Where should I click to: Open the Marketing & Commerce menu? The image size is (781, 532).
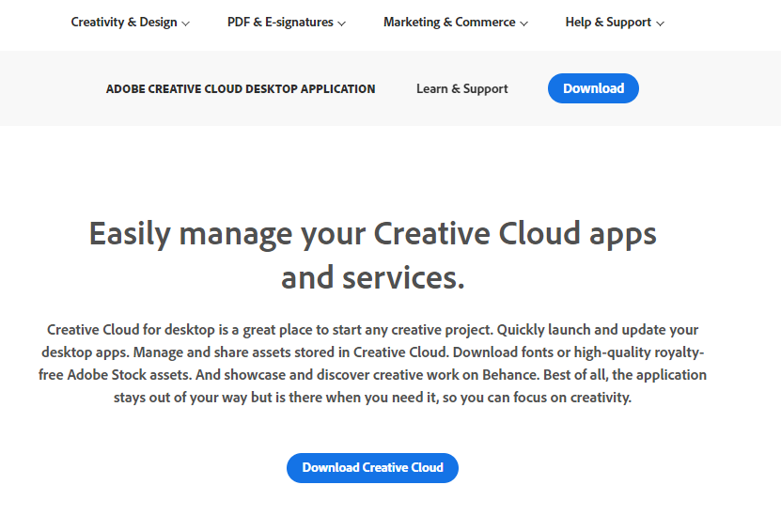(449, 23)
